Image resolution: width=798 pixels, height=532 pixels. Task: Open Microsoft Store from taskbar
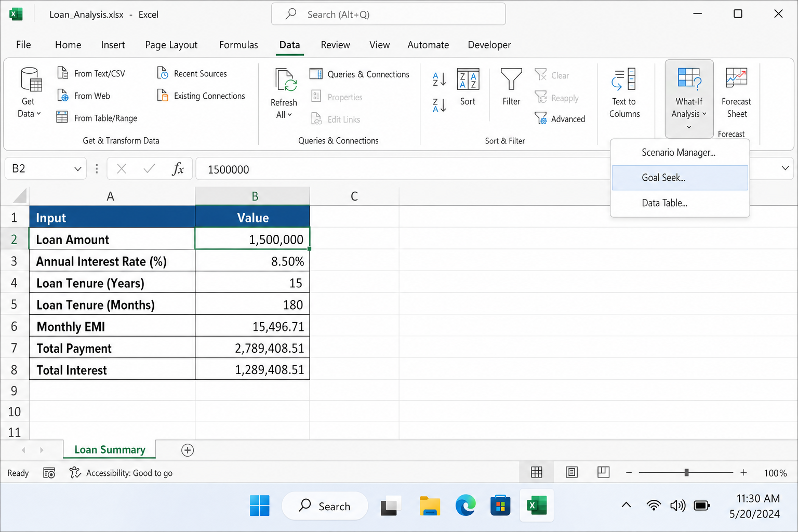[x=500, y=506]
